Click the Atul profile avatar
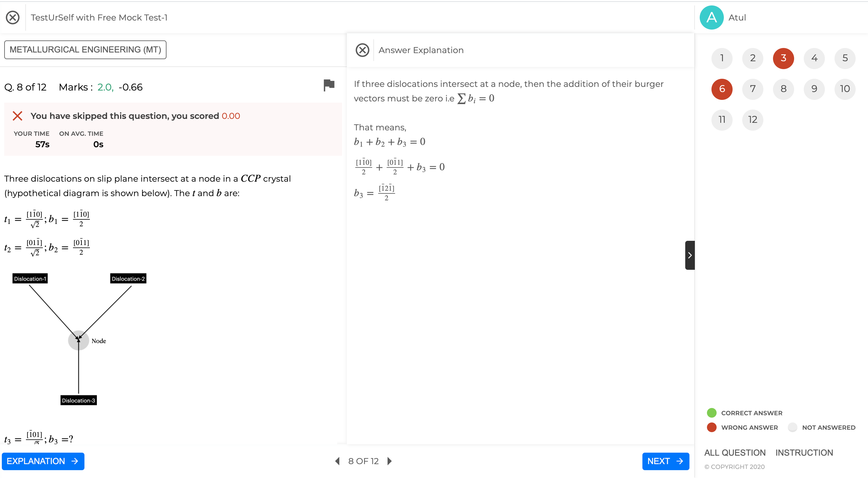Viewport: 868px width, 478px height. pos(711,18)
